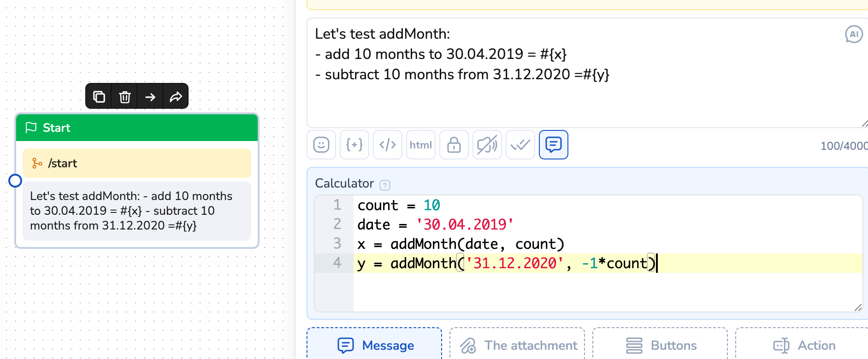Open the emoji picker
Screen dimensions: 868x359
(x=321, y=145)
